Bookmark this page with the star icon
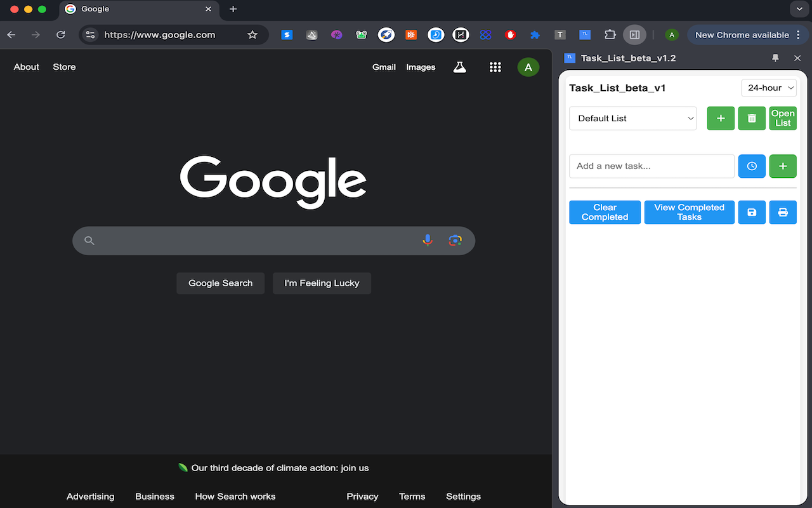 tap(252, 35)
